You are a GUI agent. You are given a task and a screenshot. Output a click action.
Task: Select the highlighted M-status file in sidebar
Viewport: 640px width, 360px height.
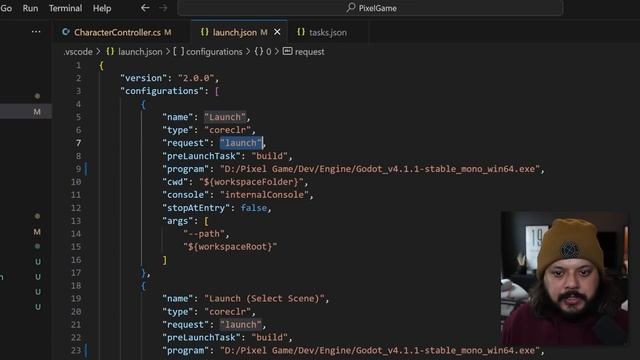point(26,111)
